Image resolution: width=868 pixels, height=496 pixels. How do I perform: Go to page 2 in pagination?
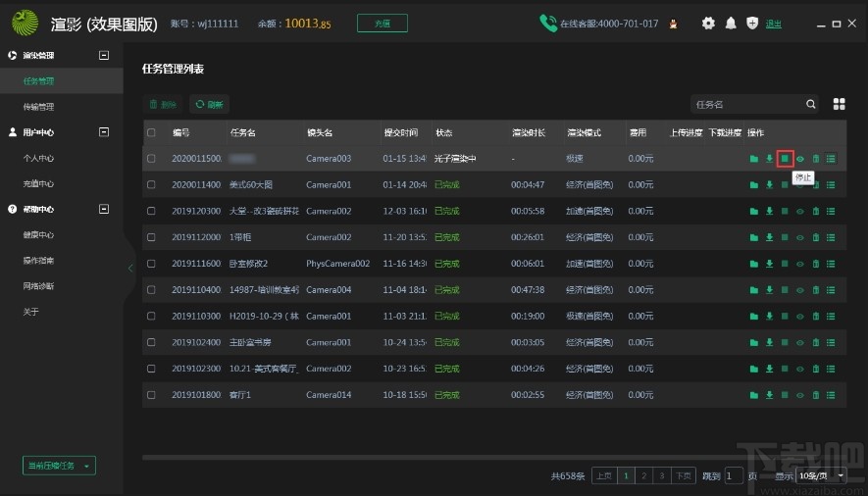(x=643, y=475)
